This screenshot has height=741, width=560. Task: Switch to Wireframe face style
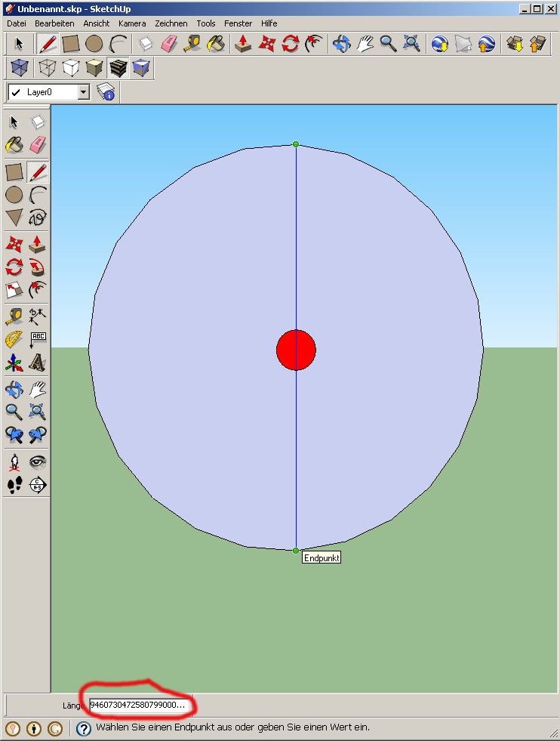tap(48, 69)
